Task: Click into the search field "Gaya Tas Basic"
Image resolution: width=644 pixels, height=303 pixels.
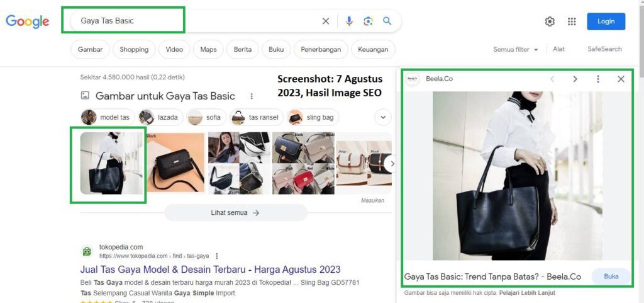Action: [x=197, y=21]
